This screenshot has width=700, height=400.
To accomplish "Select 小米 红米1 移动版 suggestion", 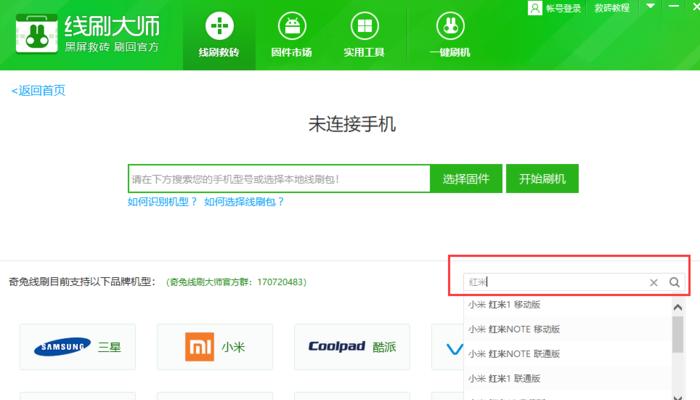I will click(x=567, y=305).
